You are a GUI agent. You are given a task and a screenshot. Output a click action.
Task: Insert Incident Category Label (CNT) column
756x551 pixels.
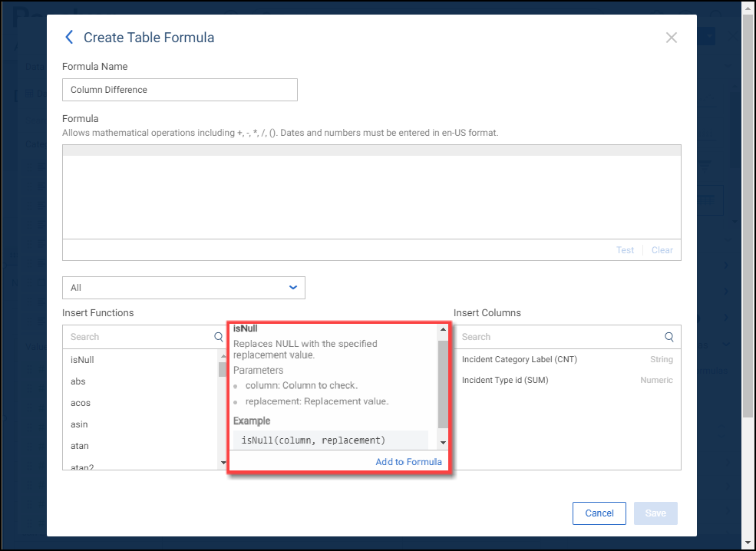(x=520, y=359)
